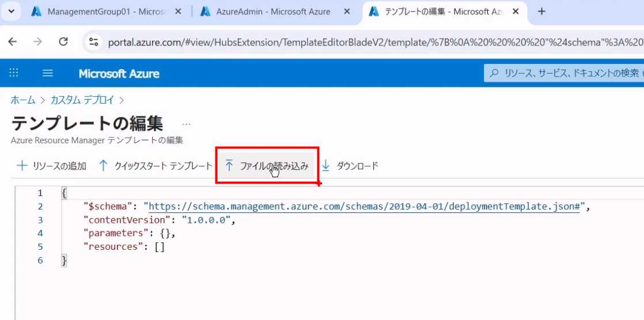Click the search magnifier icon

click(494, 73)
